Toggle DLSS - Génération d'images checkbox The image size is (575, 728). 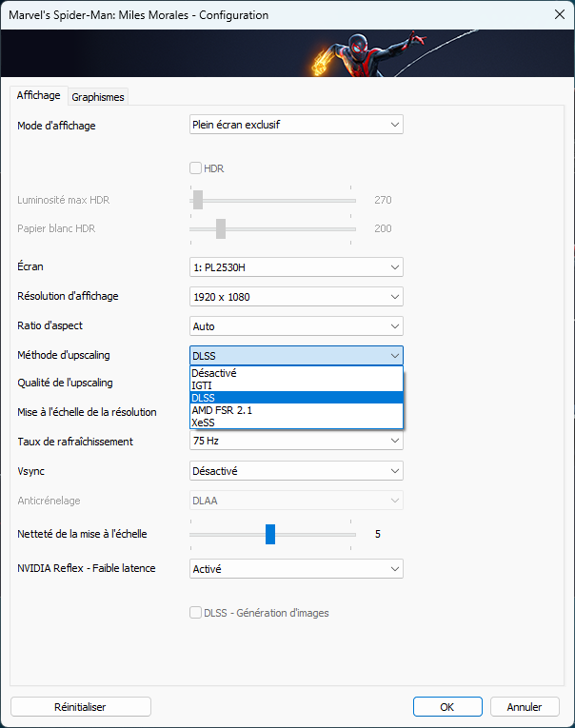(195, 613)
